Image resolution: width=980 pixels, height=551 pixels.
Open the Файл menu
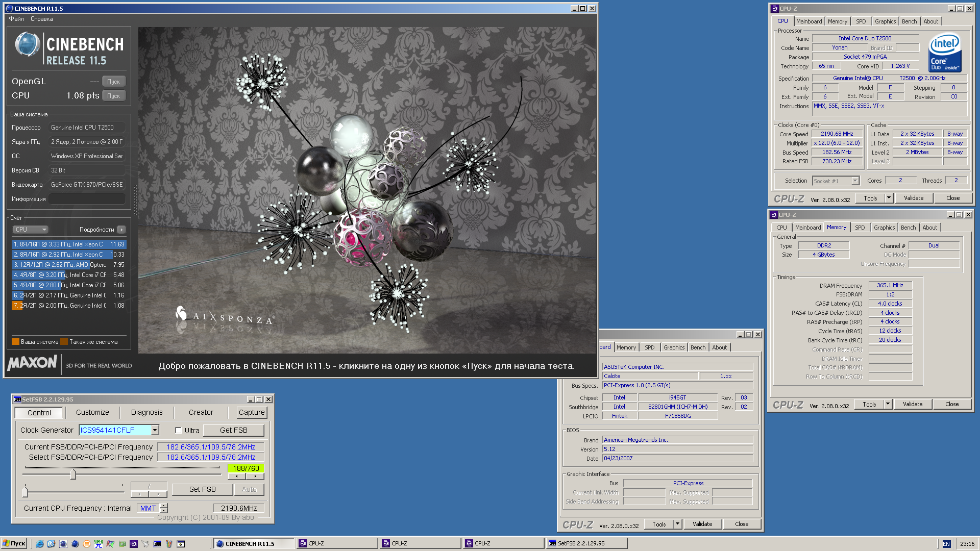(x=16, y=19)
